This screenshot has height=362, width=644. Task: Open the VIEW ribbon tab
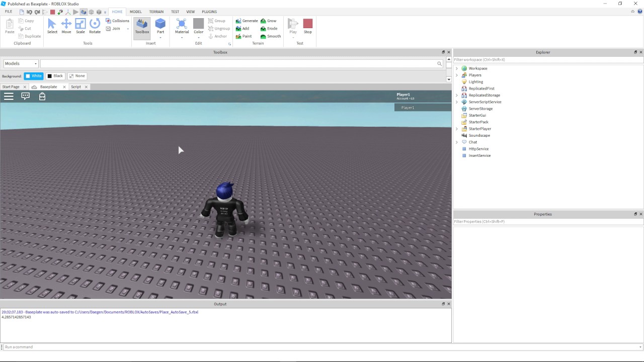click(191, 12)
